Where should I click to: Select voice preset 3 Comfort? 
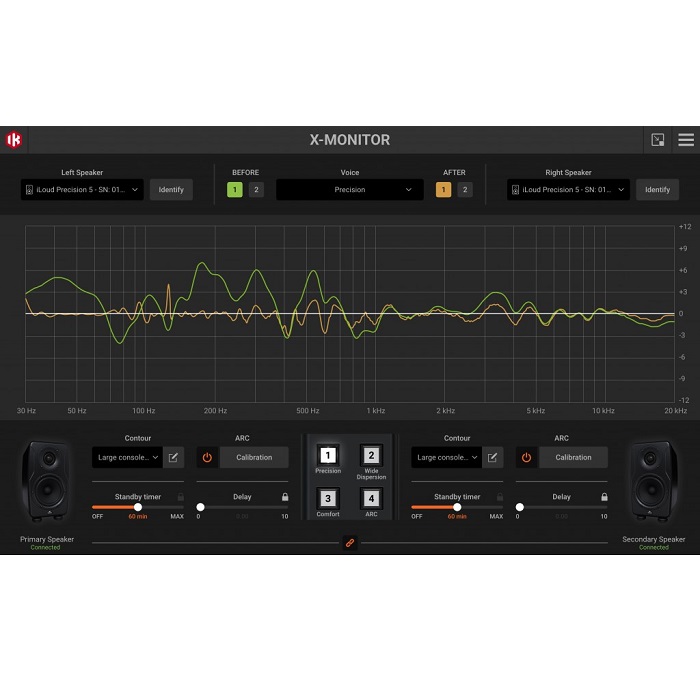tap(328, 498)
